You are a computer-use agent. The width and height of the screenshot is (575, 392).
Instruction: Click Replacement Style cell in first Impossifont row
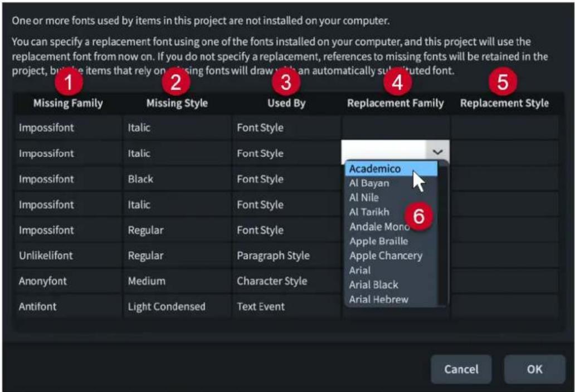(505, 128)
